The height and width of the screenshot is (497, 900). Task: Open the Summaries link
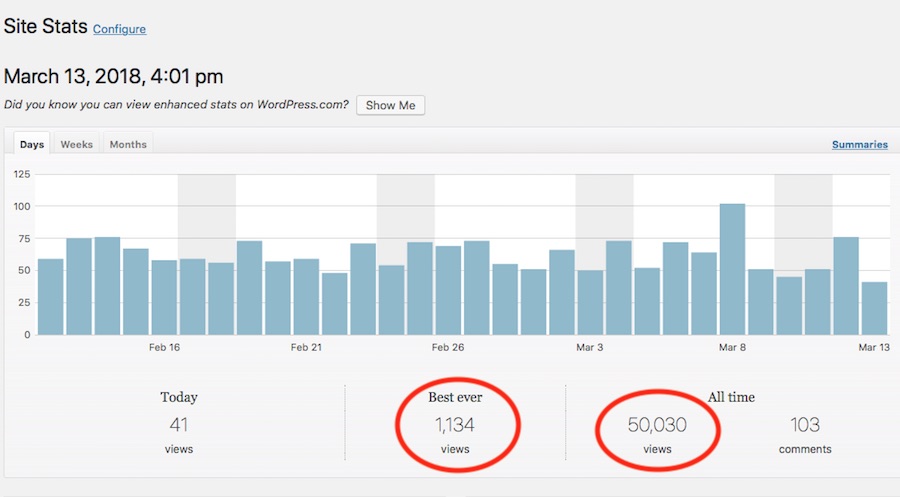click(859, 144)
